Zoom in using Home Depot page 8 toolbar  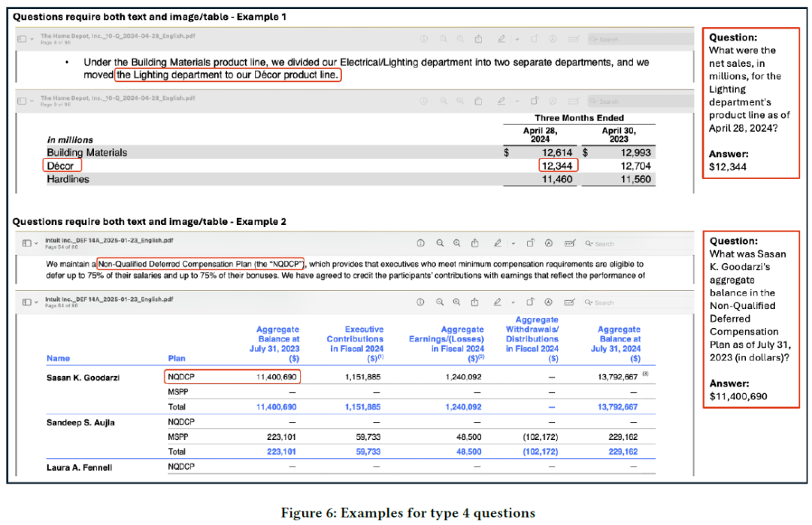click(460, 39)
